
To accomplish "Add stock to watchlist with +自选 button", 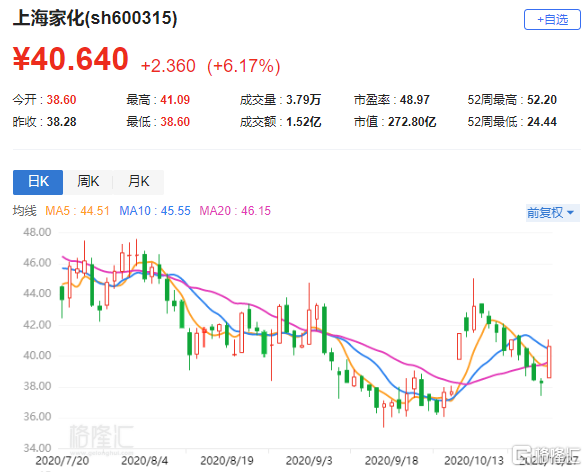I will 552,19.
